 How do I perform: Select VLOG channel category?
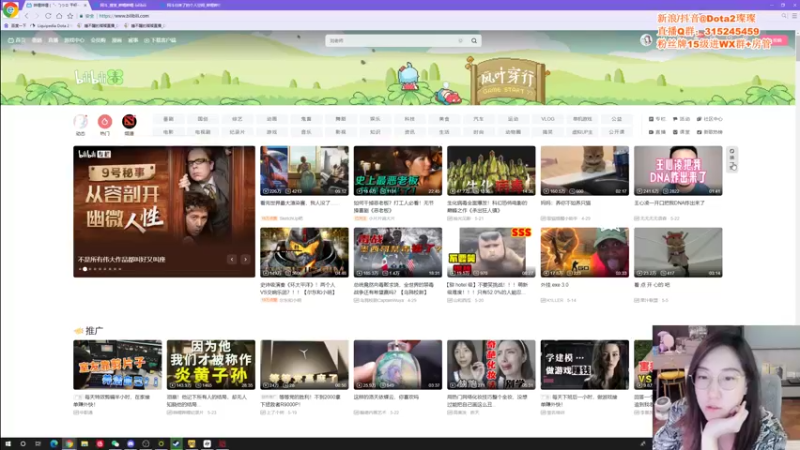[547, 119]
